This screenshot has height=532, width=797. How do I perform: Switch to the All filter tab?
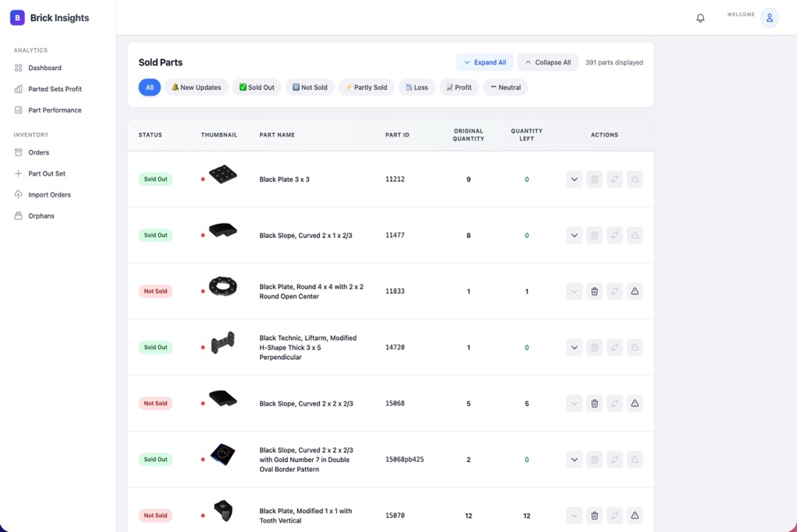pos(149,87)
